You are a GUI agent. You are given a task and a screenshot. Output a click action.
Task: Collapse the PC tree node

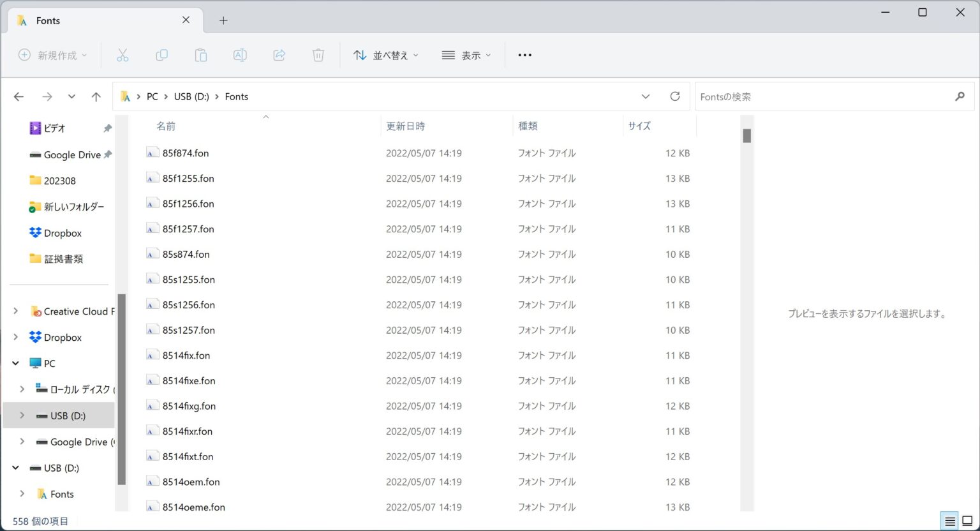pos(16,363)
